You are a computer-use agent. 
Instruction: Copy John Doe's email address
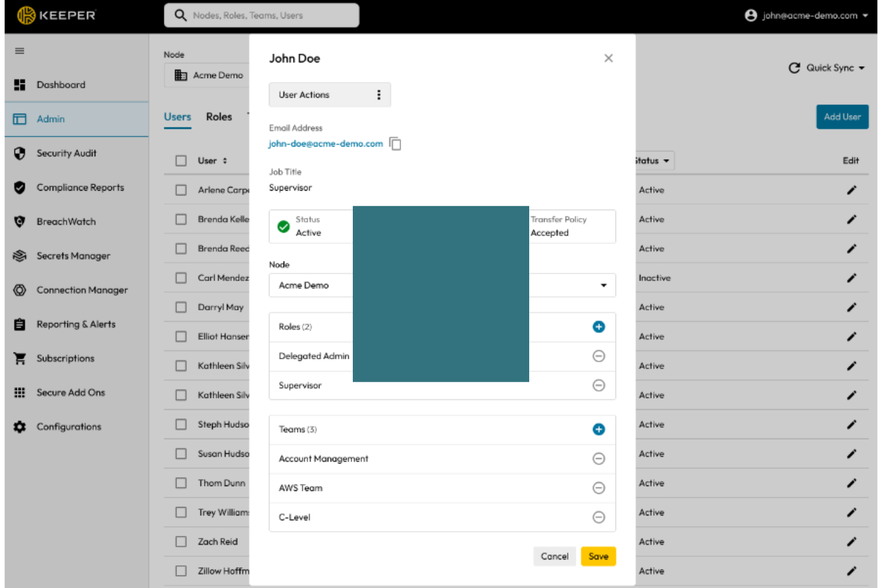pyautogui.click(x=395, y=144)
